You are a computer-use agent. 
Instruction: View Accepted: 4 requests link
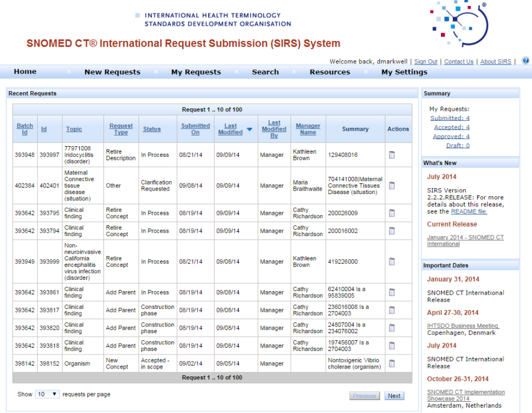[452, 127]
